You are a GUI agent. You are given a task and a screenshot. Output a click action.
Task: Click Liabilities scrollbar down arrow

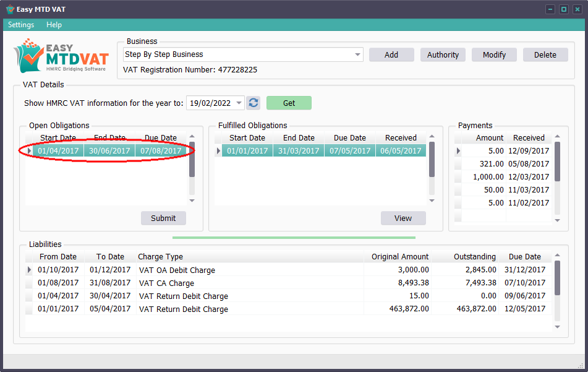tap(558, 327)
